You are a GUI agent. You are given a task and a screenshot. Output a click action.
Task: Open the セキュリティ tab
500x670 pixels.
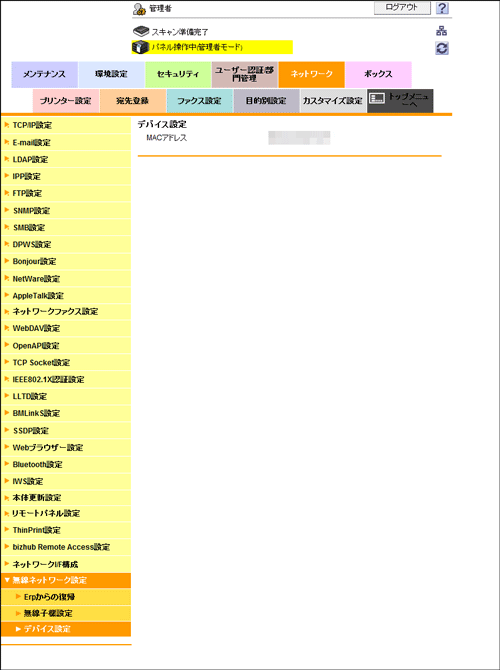(x=178, y=74)
